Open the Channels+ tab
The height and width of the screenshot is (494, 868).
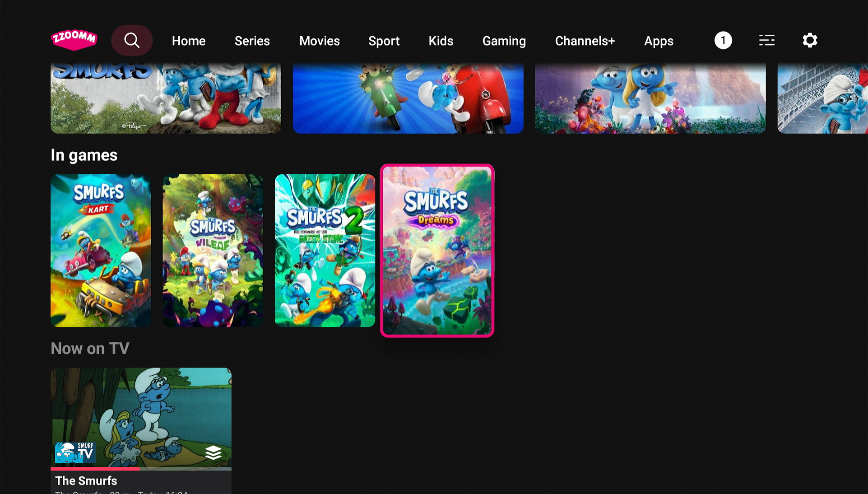point(585,41)
